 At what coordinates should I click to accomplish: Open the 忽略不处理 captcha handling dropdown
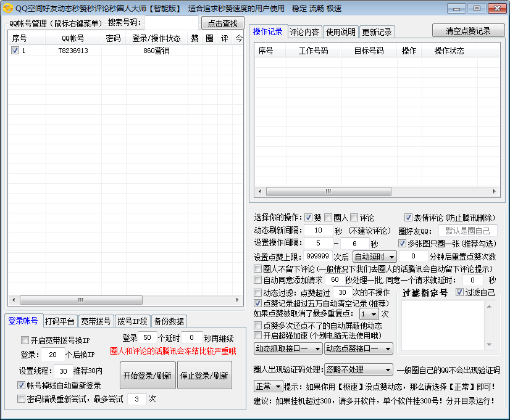coord(359,369)
